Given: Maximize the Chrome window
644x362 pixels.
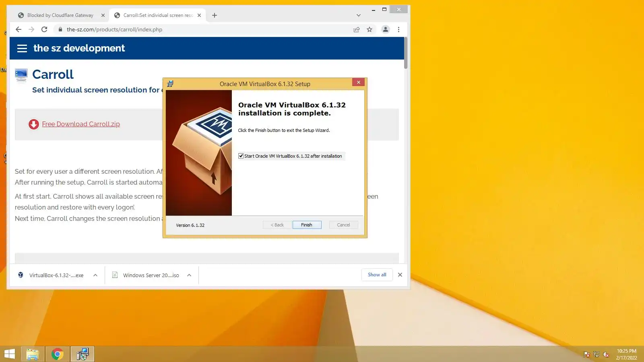Looking at the screenshot, I should click(x=384, y=10).
